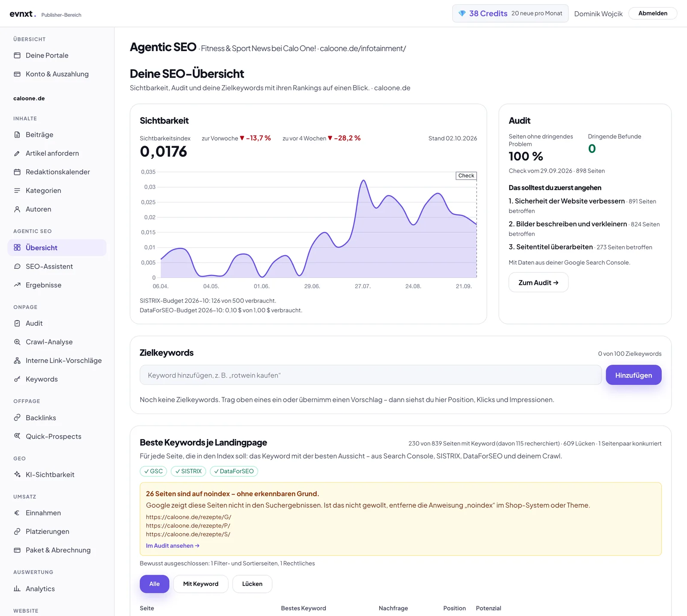Open Deine Portale icon in sidebar
The image size is (687, 616).
coord(17,55)
